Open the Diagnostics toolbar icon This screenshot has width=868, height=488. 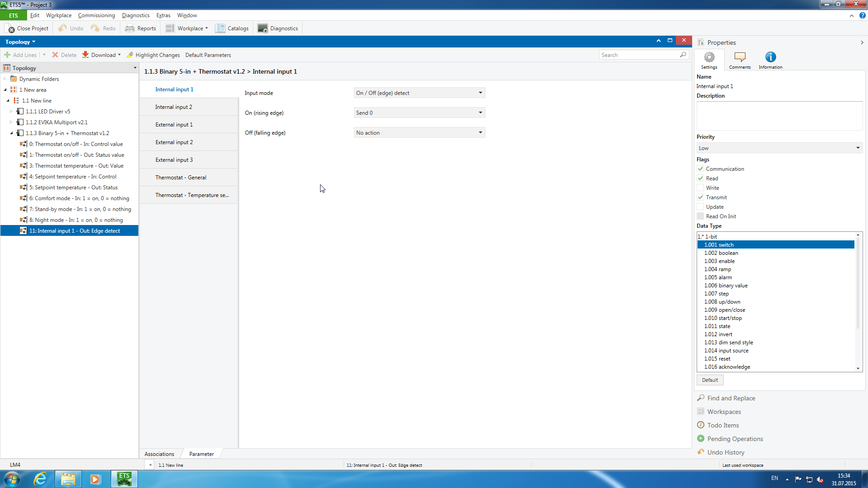point(263,28)
